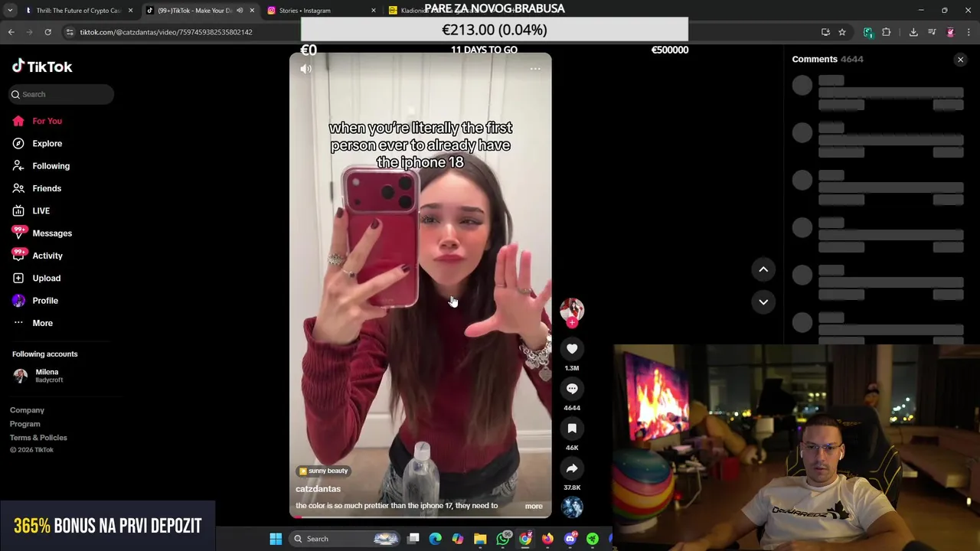Viewport: 980px width, 551px height.
Task: Toggle the video sound speaker icon
Action: [306, 69]
